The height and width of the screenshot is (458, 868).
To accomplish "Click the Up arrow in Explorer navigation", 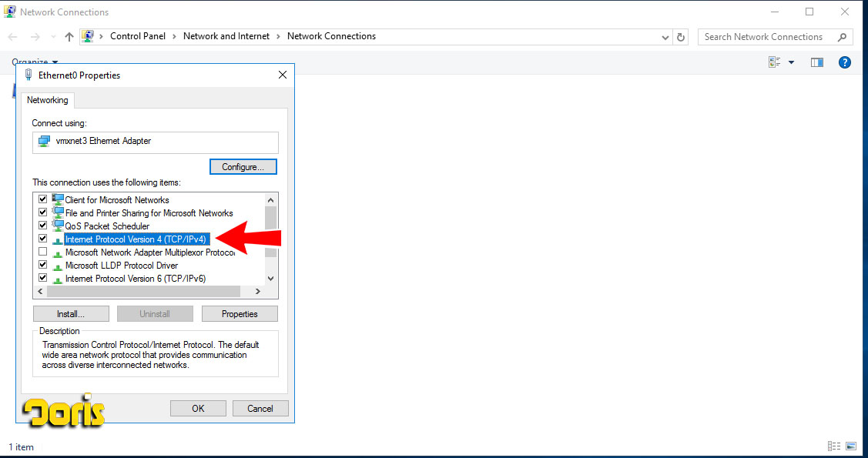I will (69, 36).
